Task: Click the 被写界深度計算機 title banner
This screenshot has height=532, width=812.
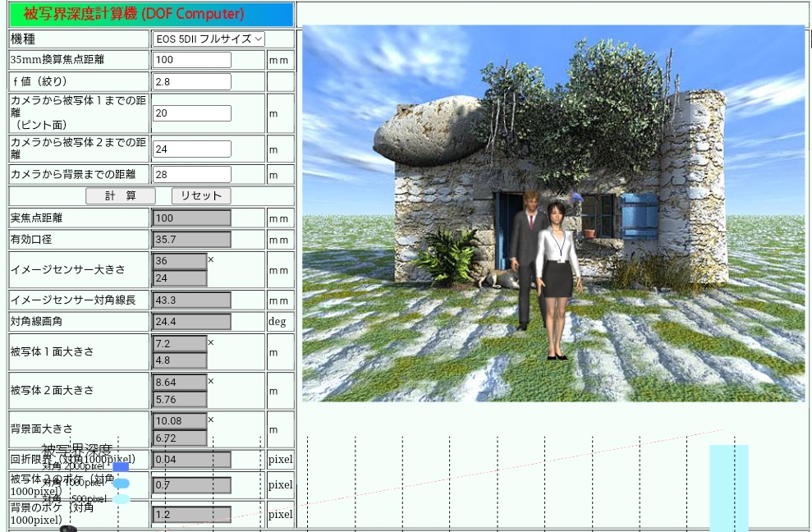Action: 151,15
